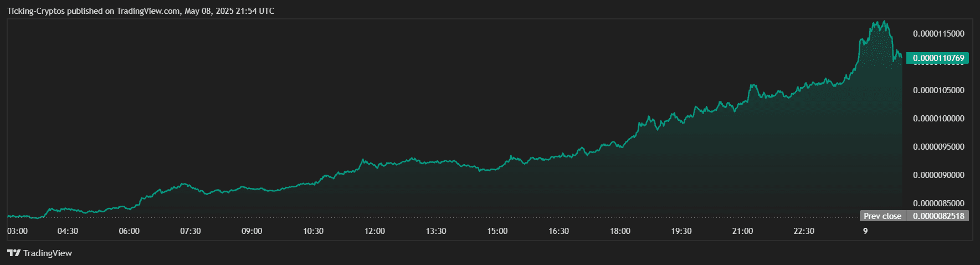Click the chart's highest price peak
Image resolution: width=980 pixels, height=265 pixels.
tap(885, 22)
